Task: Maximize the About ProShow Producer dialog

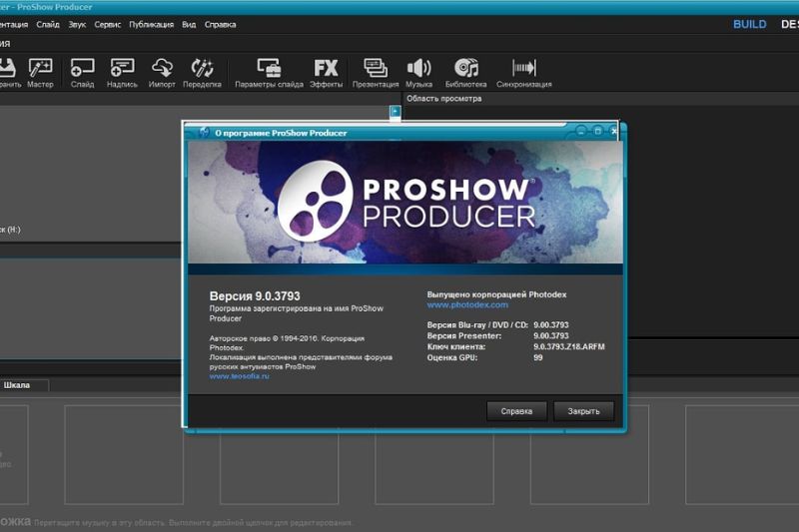Action: coord(597,132)
